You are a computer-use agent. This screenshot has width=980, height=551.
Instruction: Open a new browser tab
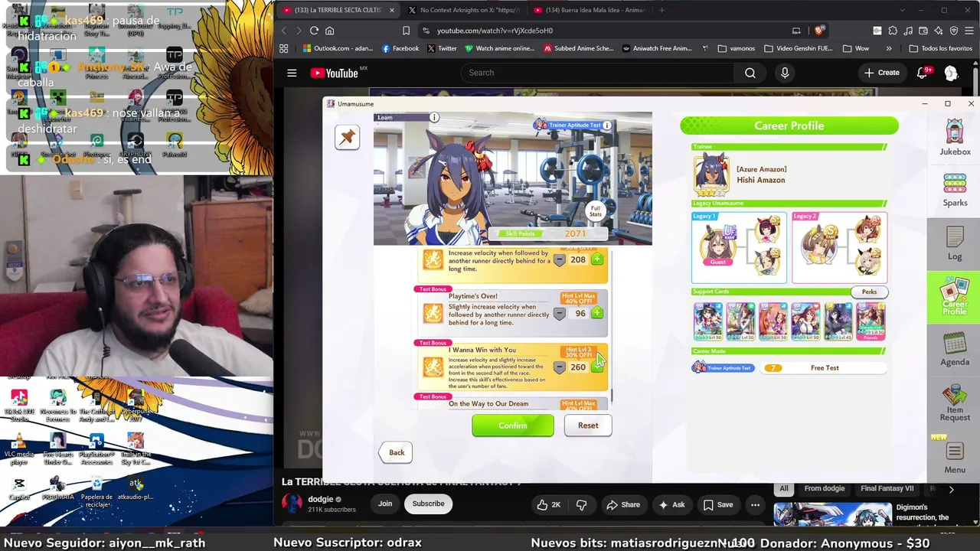tap(662, 10)
